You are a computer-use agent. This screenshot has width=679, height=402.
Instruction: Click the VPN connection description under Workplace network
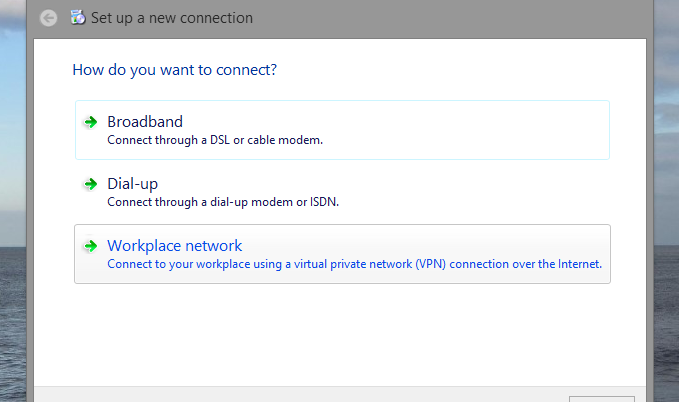point(354,264)
